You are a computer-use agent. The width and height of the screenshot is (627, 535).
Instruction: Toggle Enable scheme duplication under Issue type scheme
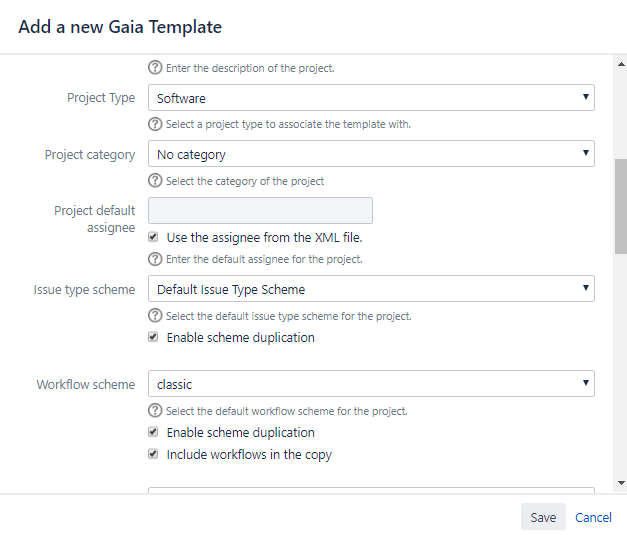tap(153, 337)
